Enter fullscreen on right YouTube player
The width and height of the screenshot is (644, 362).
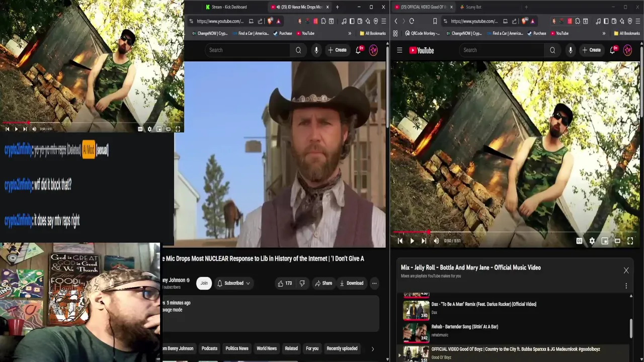click(630, 241)
